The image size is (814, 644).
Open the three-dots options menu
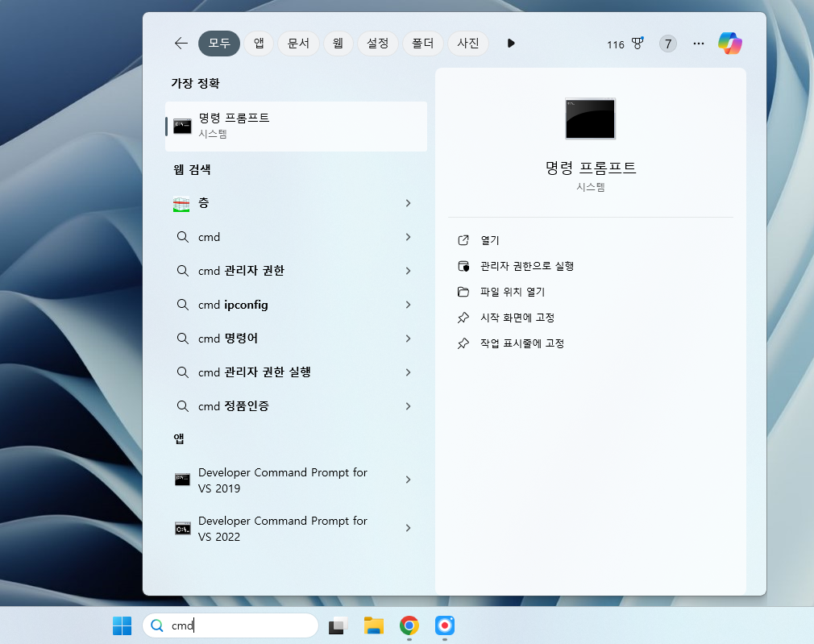coord(699,44)
